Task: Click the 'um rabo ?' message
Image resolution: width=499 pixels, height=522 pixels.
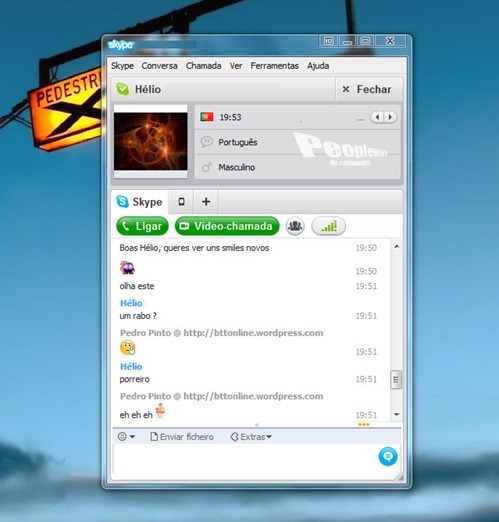Action: coord(138,316)
